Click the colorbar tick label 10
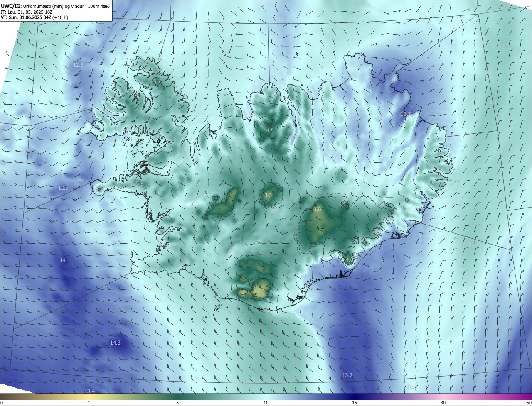Screen dimensions: 532x406 coord(266,403)
